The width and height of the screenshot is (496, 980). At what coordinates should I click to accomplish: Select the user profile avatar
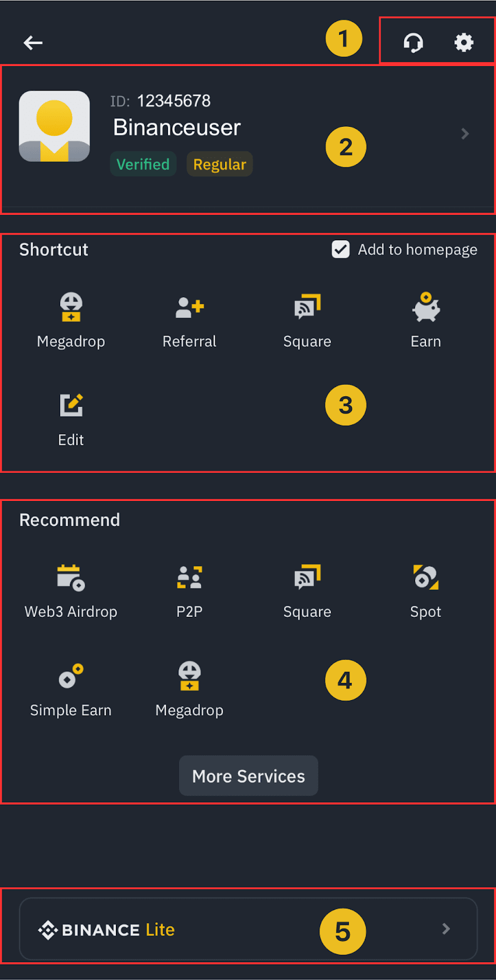[55, 127]
